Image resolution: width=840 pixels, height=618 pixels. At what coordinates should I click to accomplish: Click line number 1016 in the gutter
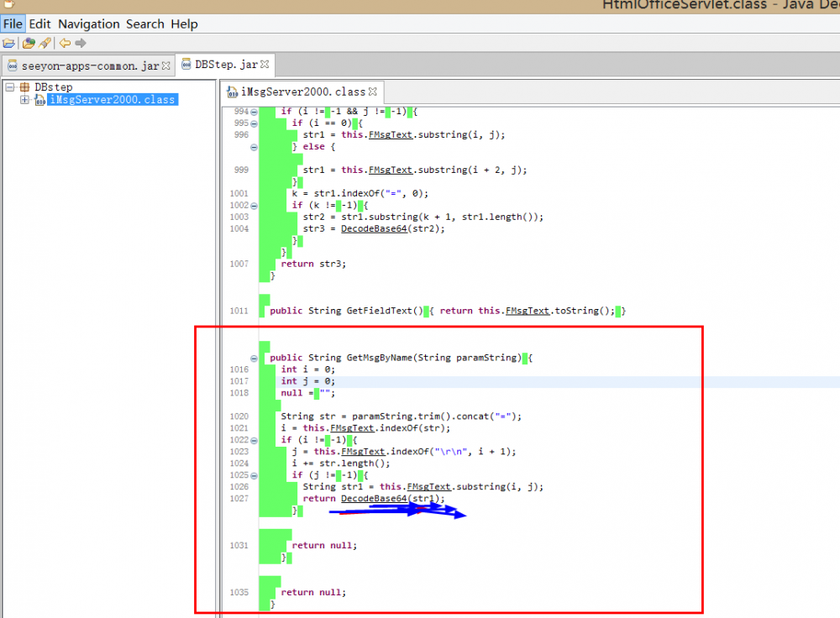coord(239,369)
